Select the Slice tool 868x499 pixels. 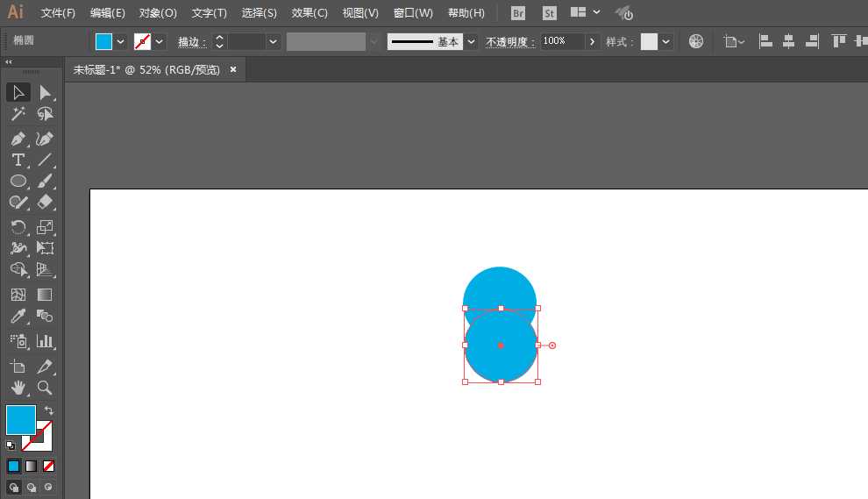pyautogui.click(x=45, y=366)
